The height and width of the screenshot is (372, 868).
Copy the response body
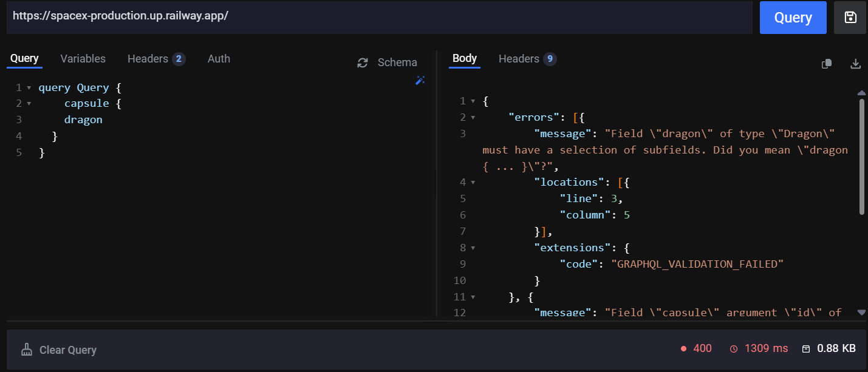[x=826, y=63]
